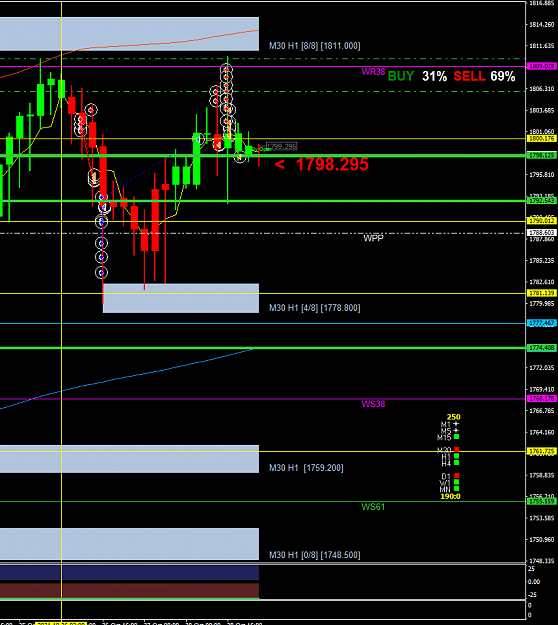The image size is (558, 625).
Task: Click the green 1774.408 price tag
Action: pyautogui.click(x=541, y=348)
